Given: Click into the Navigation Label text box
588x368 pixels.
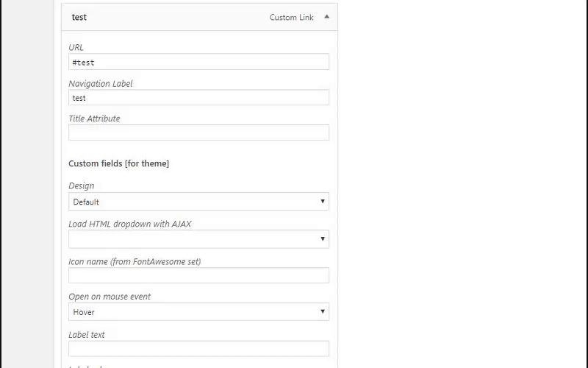Looking at the screenshot, I should (198, 98).
